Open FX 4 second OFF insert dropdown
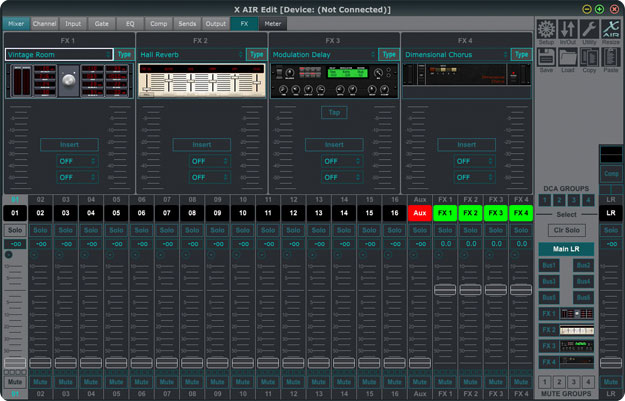625x401 pixels. 474,177
